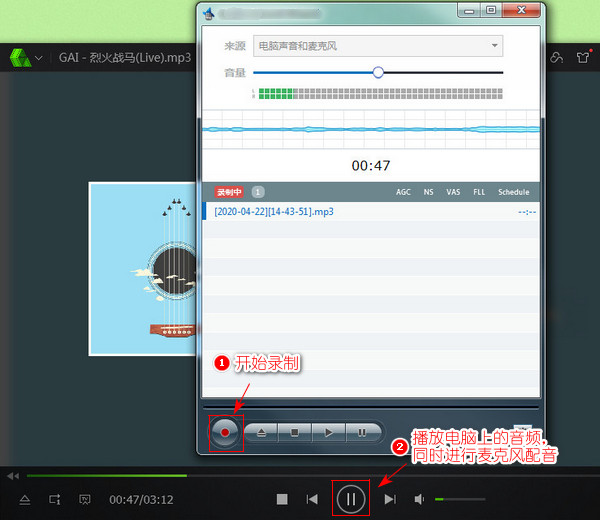Open the 来源 source dropdown

(x=378, y=46)
